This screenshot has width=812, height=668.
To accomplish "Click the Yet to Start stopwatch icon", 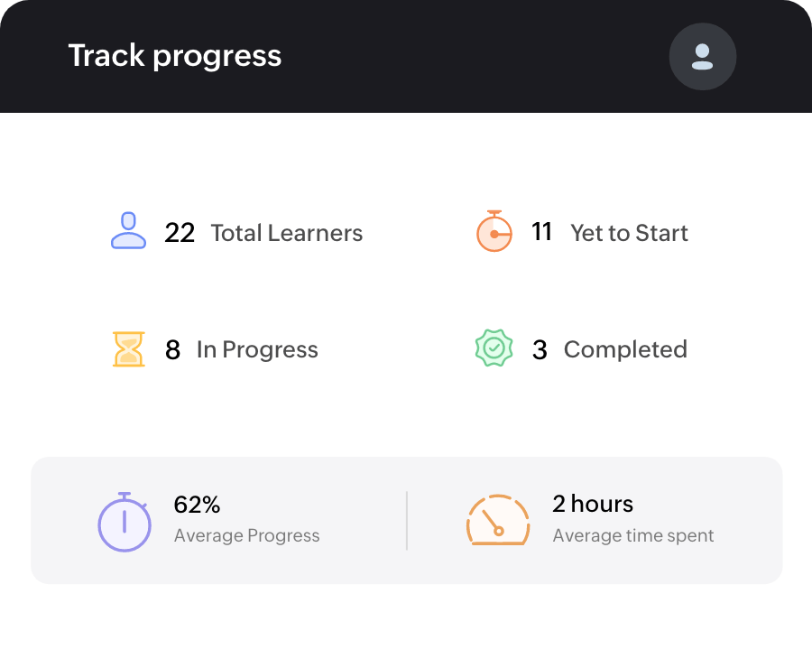I will [x=494, y=232].
